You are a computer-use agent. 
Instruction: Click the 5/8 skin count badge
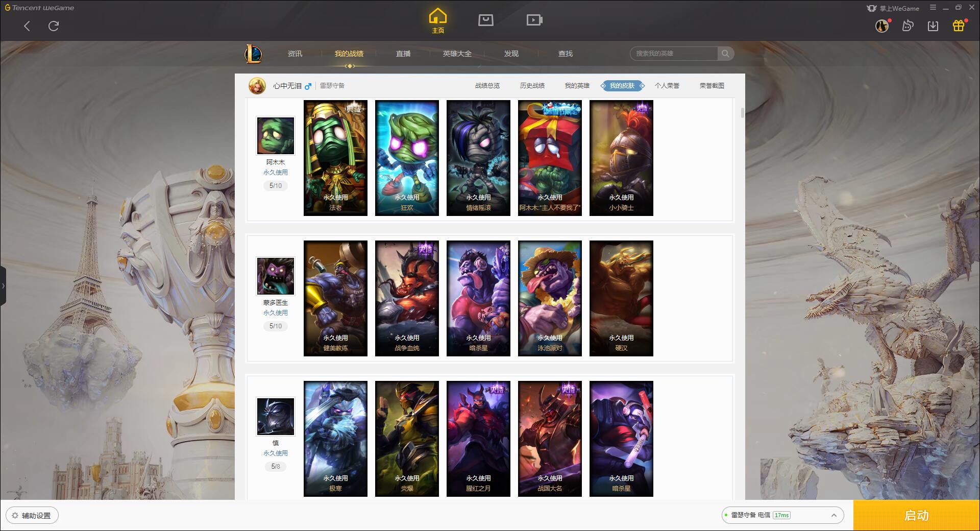point(276,466)
